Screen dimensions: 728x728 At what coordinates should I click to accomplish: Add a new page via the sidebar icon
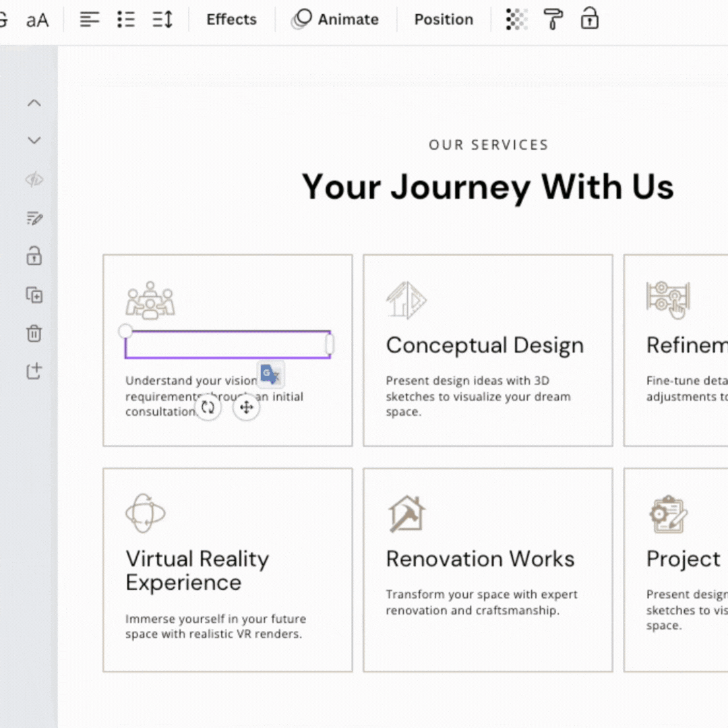point(34,371)
